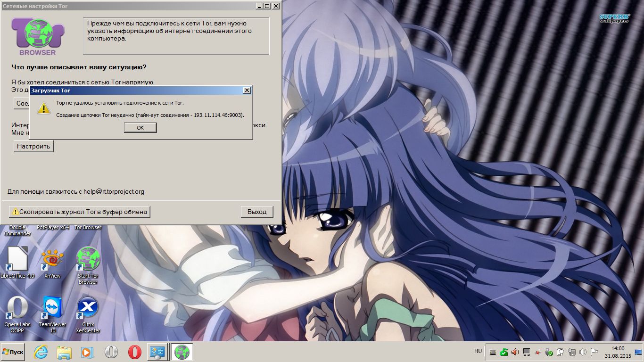The height and width of the screenshot is (362, 644).
Task: Open the Пуск start menu
Action: pos(13,352)
